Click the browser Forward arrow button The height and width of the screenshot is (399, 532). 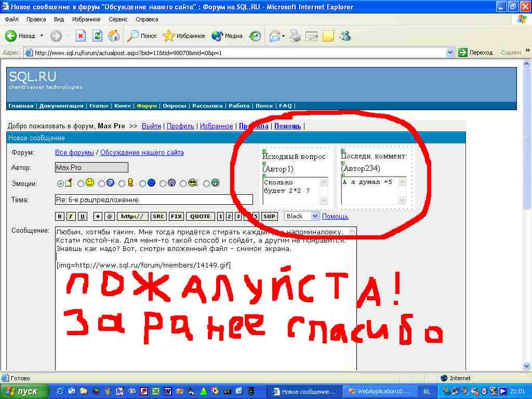(56, 36)
